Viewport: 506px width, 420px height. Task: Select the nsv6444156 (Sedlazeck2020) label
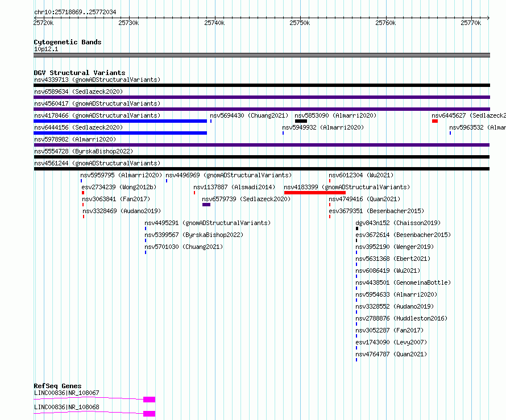coord(78,127)
